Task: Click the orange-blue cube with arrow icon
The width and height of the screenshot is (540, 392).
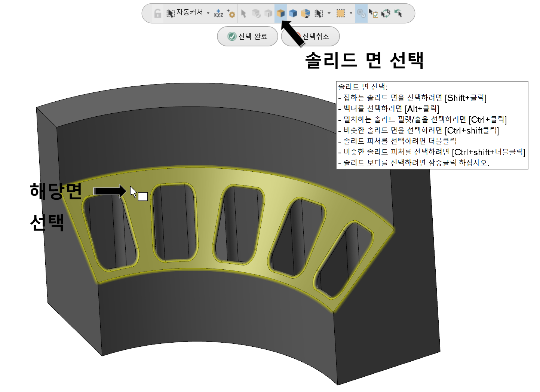Action: [306, 13]
